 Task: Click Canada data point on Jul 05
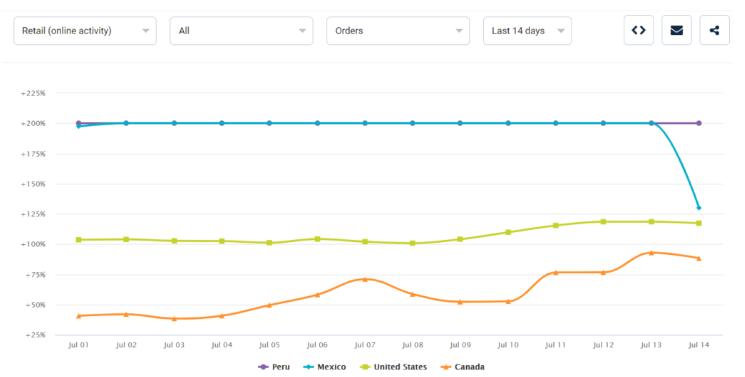[269, 305]
